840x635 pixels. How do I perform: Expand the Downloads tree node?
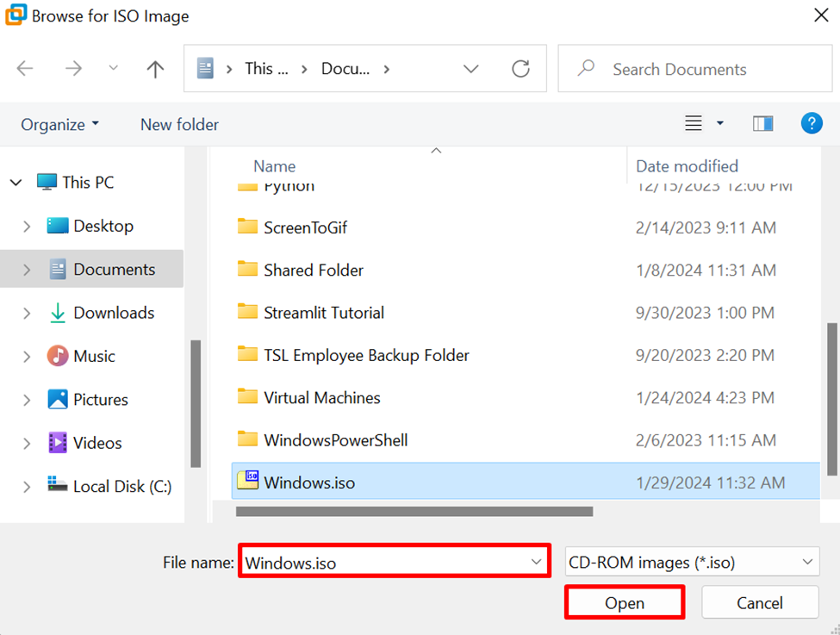[27, 313]
